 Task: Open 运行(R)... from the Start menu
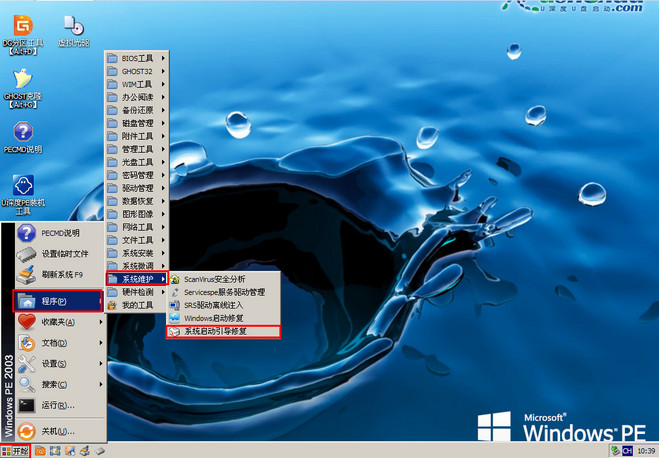[60, 405]
